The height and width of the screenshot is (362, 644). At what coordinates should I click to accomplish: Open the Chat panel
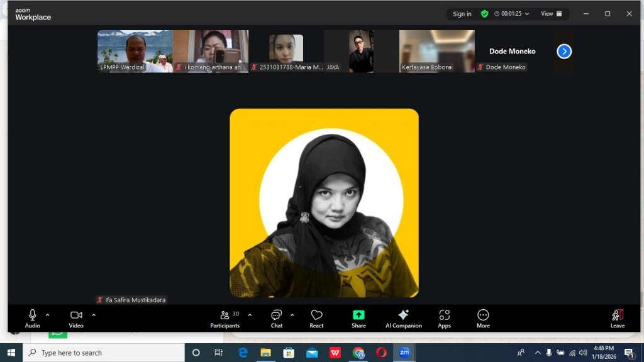click(276, 318)
